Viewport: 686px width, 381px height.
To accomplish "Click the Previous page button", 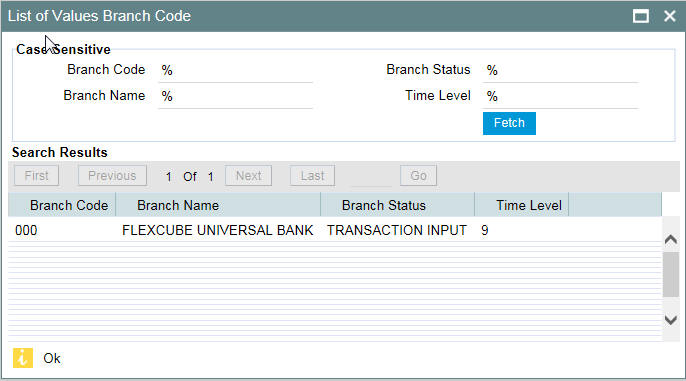I will [x=112, y=176].
